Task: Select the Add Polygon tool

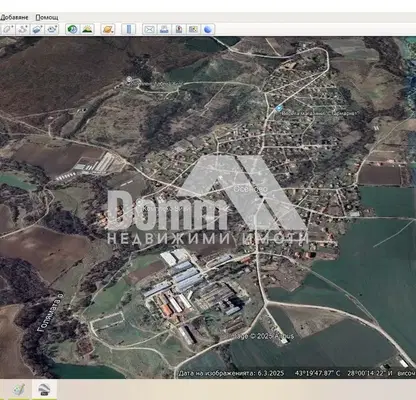Action: pos(8,29)
